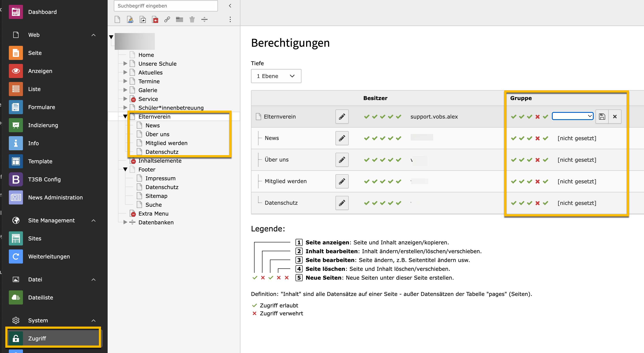This screenshot has height=353, width=644.
Task: Click the trash icon in the page tree toolbar
Action: click(192, 19)
